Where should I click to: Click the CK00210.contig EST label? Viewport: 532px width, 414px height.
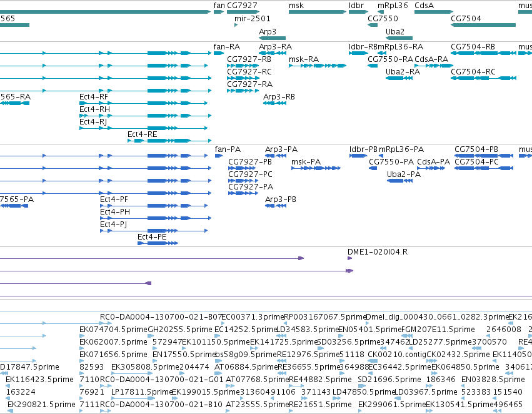(x=397, y=354)
